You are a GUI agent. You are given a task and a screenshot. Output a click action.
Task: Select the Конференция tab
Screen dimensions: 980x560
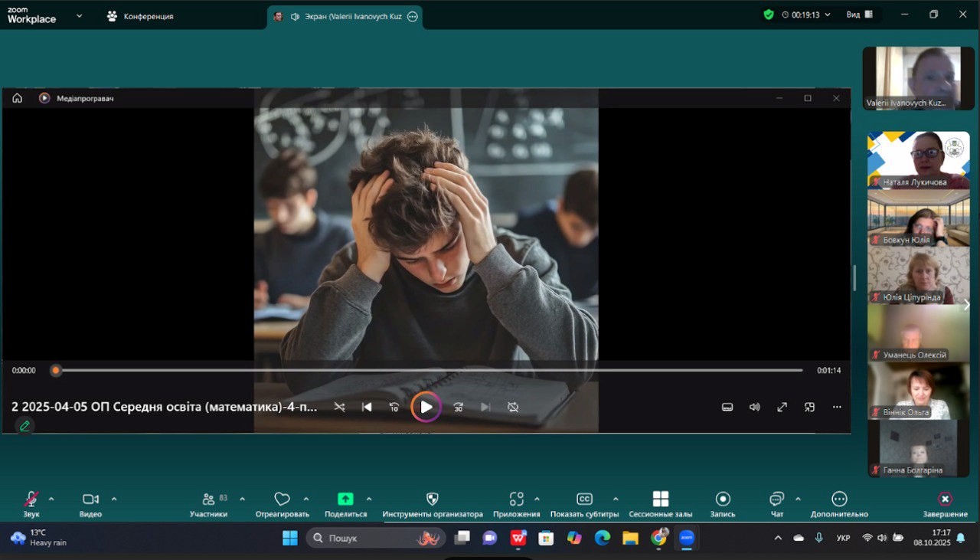(x=141, y=16)
